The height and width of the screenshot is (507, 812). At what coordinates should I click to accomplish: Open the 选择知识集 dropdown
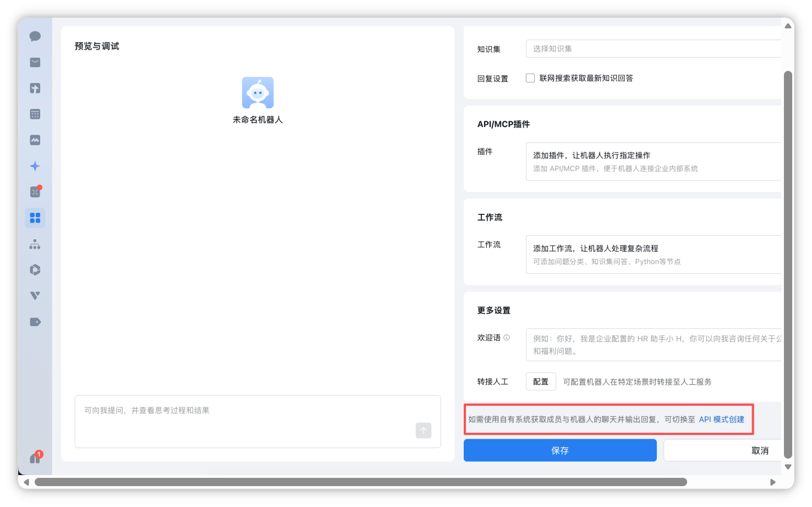[654, 49]
